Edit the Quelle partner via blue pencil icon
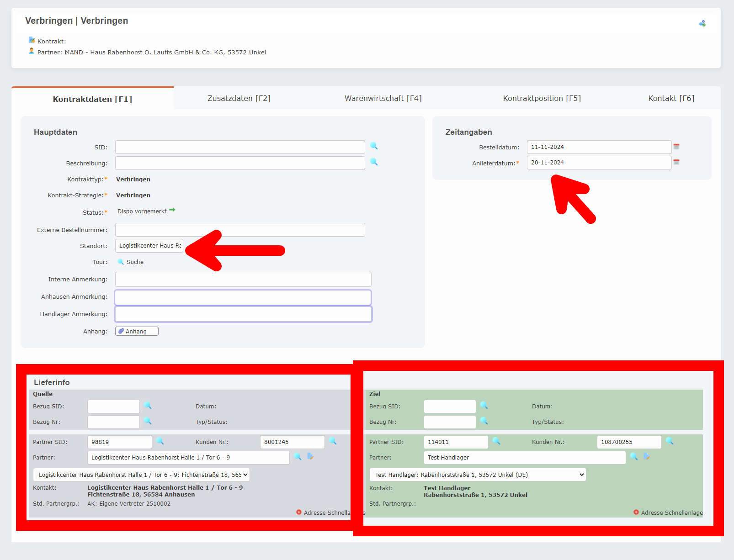 coord(311,457)
